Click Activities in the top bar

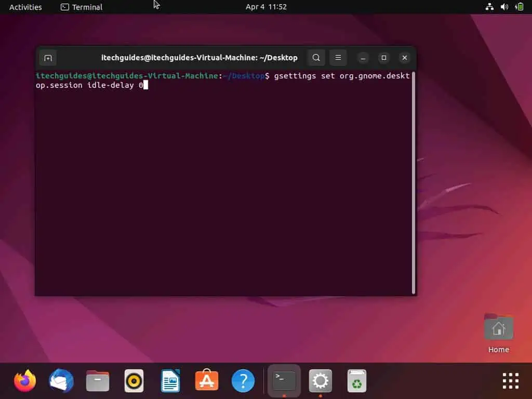point(25,7)
